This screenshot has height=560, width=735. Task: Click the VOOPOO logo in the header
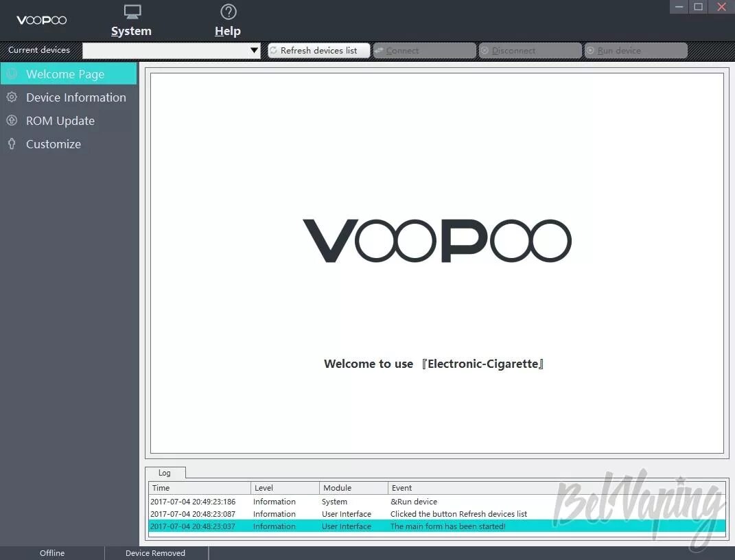(42, 20)
